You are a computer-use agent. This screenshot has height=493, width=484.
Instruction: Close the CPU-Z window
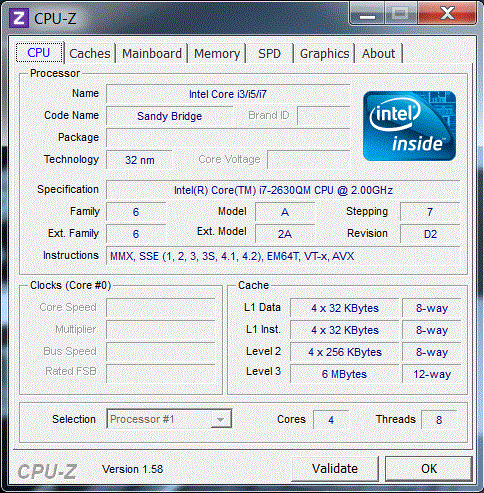tap(447, 13)
